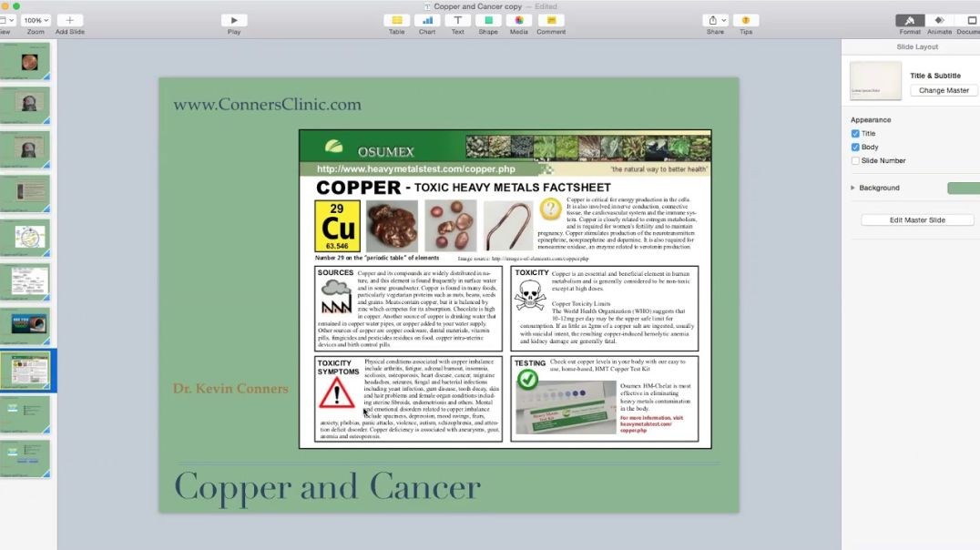Click the Cu element tile image

pos(338,226)
